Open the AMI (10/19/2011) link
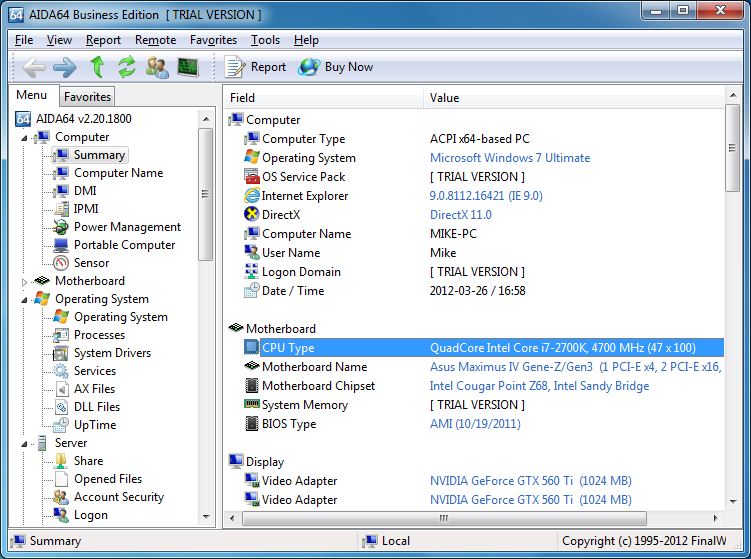This screenshot has width=751, height=559. coord(475,424)
